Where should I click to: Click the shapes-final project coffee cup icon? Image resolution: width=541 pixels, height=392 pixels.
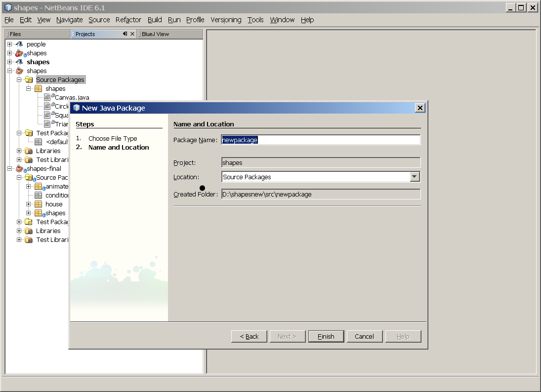(x=19, y=168)
